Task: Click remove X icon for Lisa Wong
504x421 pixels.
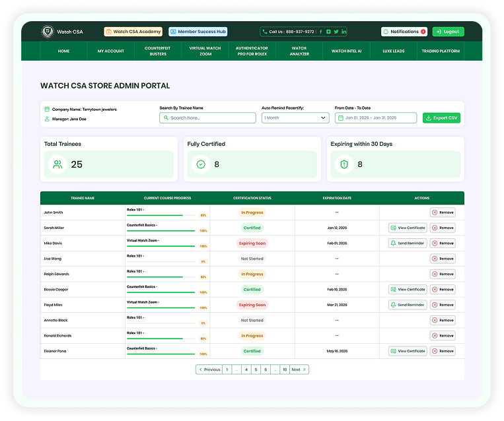Action: pyautogui.click(x=435, y=259)
